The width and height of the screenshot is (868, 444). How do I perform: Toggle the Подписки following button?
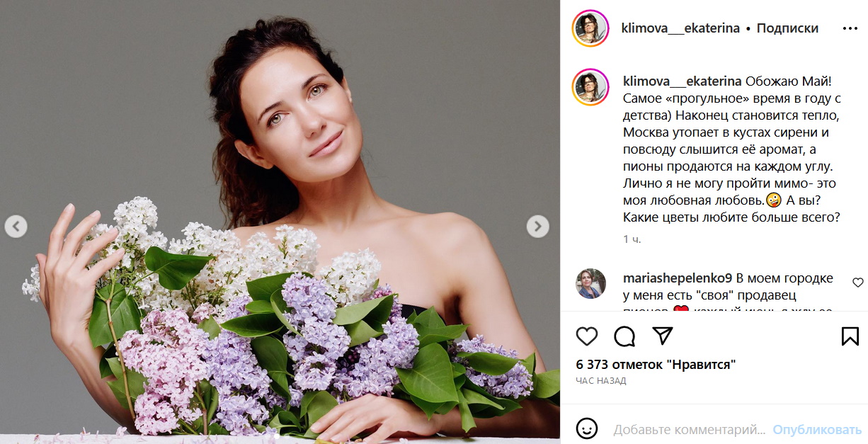click(787, 29)
